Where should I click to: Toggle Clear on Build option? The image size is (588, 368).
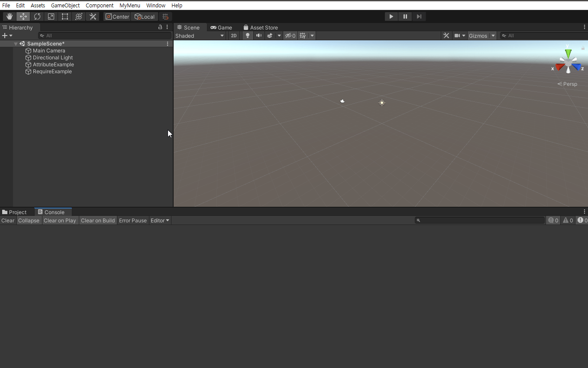98,221
